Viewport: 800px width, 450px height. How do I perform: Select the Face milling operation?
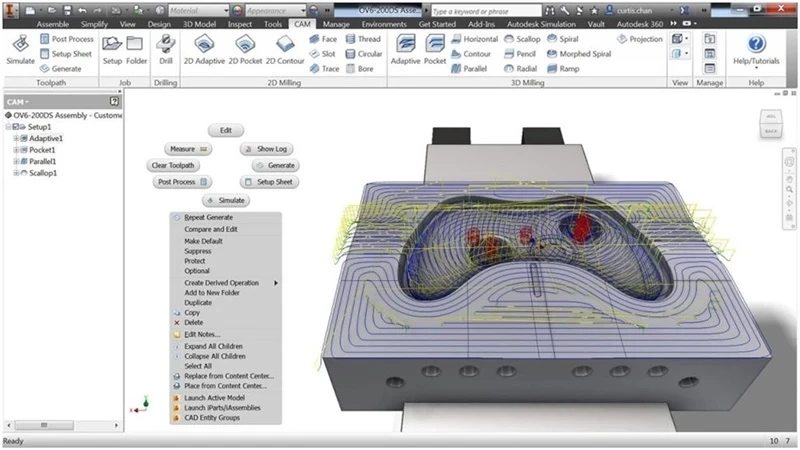[323, 39]
